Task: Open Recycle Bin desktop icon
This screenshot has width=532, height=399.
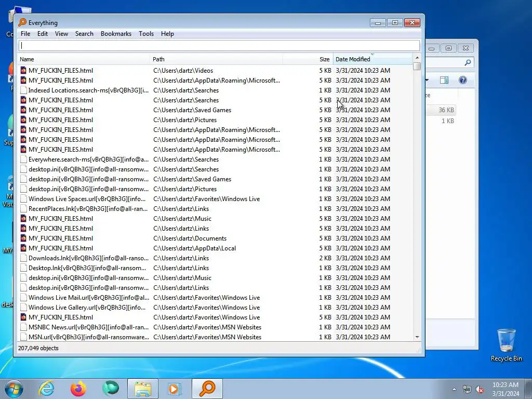Action: [506, 345]
